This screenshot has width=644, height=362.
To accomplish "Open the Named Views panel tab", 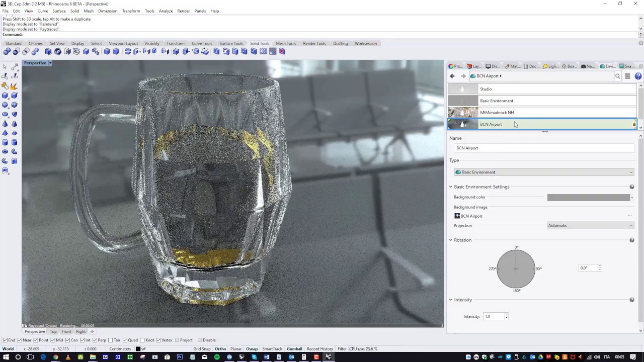I will tap(587, 66).
